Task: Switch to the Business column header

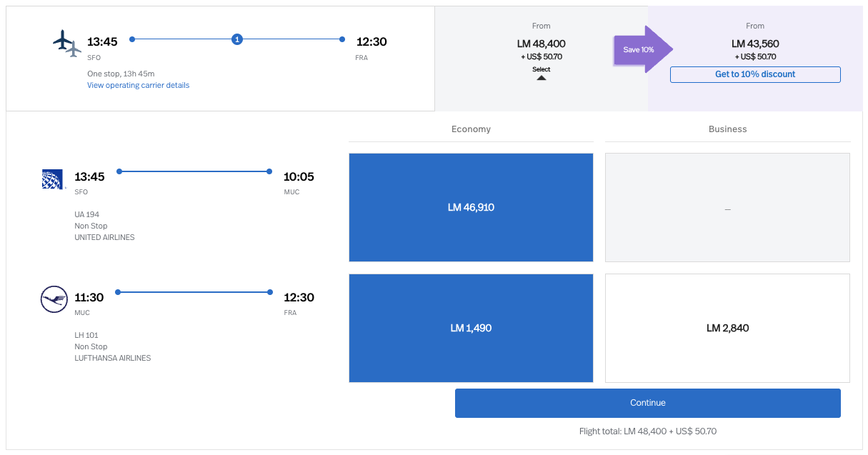Action: coord(727,129)
